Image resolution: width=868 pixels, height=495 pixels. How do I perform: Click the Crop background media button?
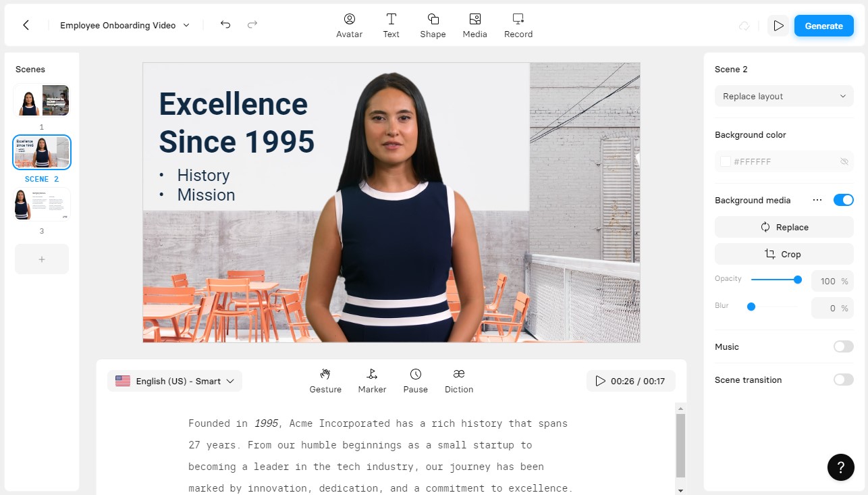tap(784, 254)
